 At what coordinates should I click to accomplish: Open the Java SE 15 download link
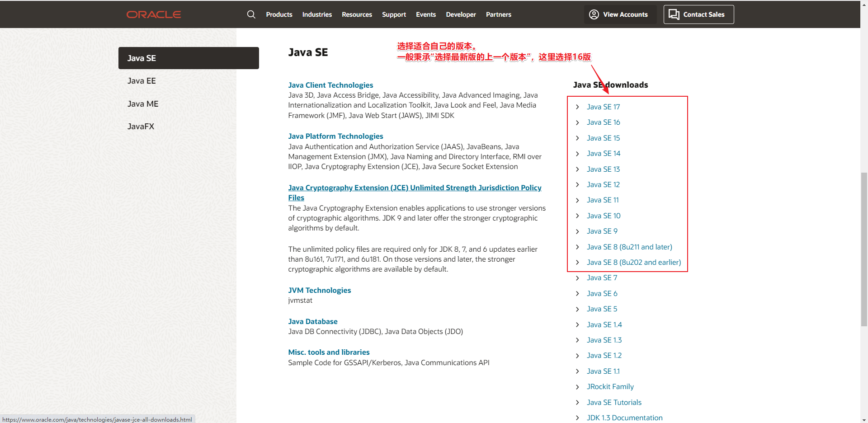pyautogui.click(x=603, y=138)
